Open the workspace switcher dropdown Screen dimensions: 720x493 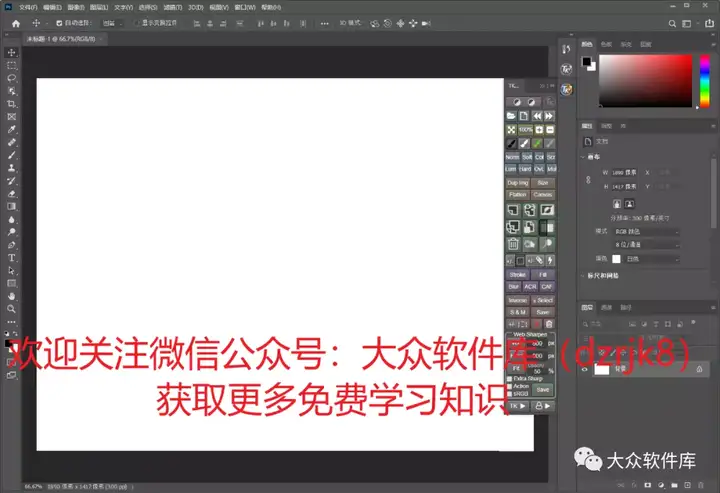(x=689, y=23)
